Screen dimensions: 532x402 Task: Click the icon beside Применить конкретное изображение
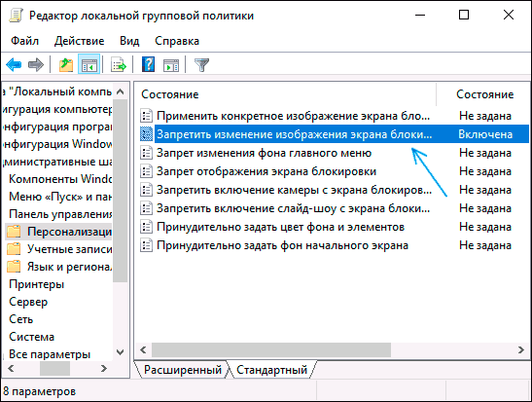[x=146, y=116]
